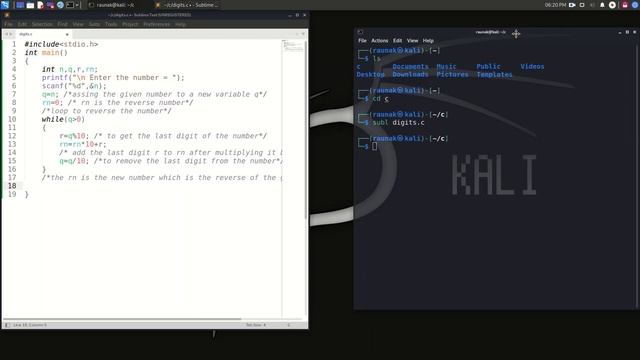The width and height of the screenshot is (640, 360).
Task: Open the tab list dropdown at the right of Sublime's tab bar
Action: [303, 34]
